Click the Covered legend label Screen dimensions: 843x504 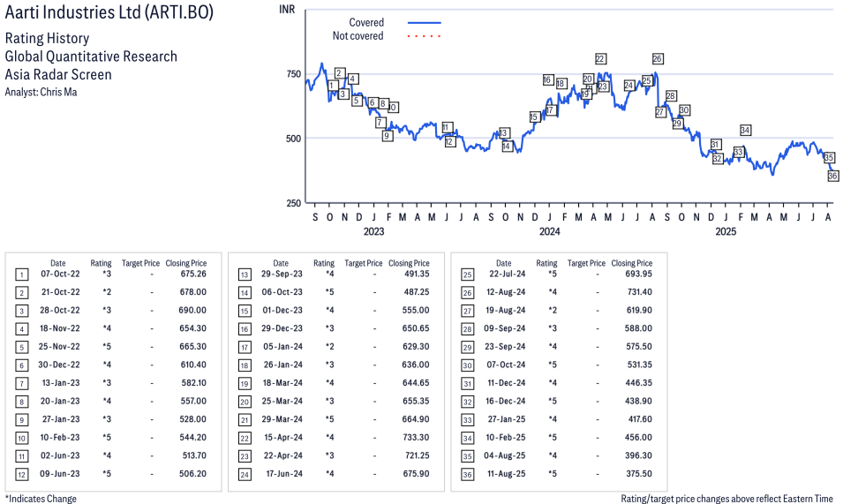tap(366, 23)
